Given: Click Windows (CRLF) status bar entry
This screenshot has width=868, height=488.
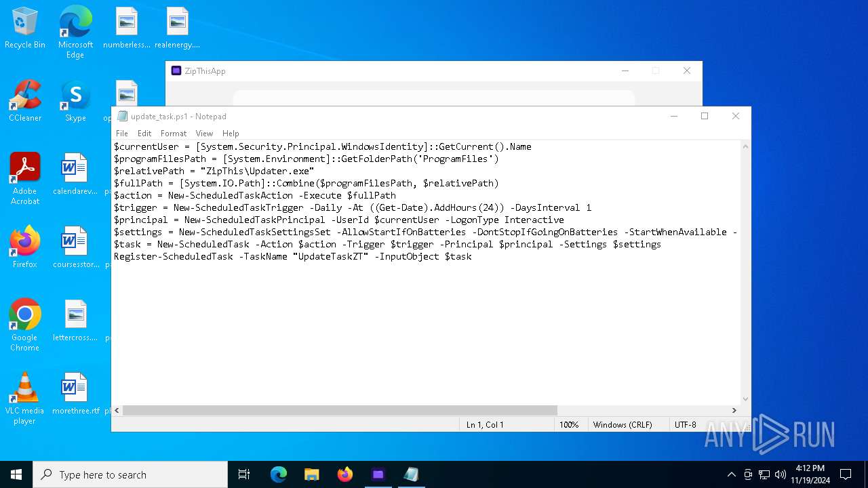Looking at the screenshot, I should pyautogui.click(x=623, y=424).
